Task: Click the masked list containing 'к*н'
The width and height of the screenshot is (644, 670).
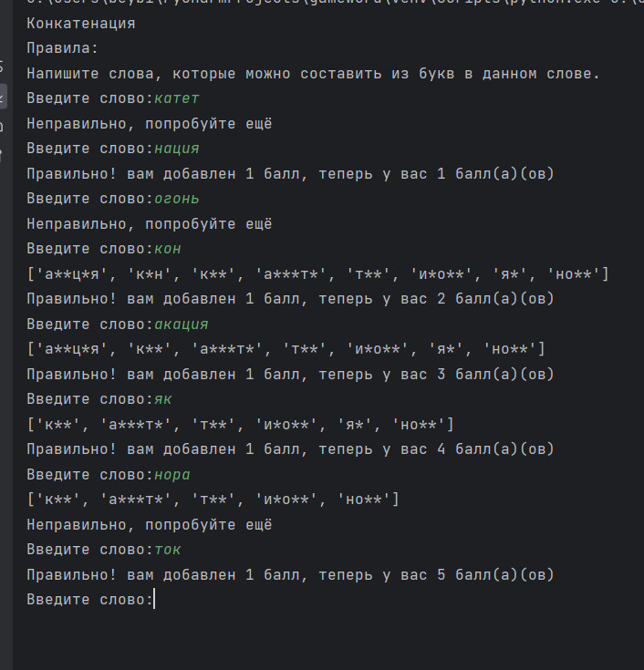Action: pyautogui.click(x=317, y=273)
